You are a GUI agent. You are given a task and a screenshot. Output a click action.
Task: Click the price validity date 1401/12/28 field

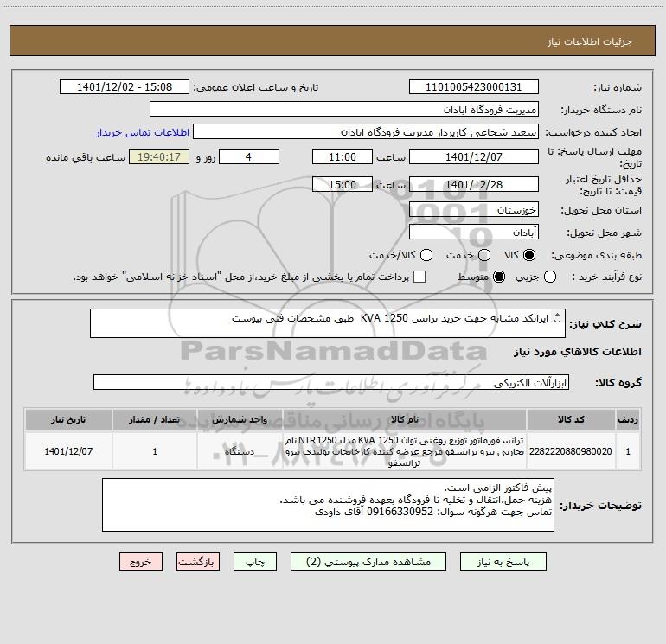[x=474, y=184]
